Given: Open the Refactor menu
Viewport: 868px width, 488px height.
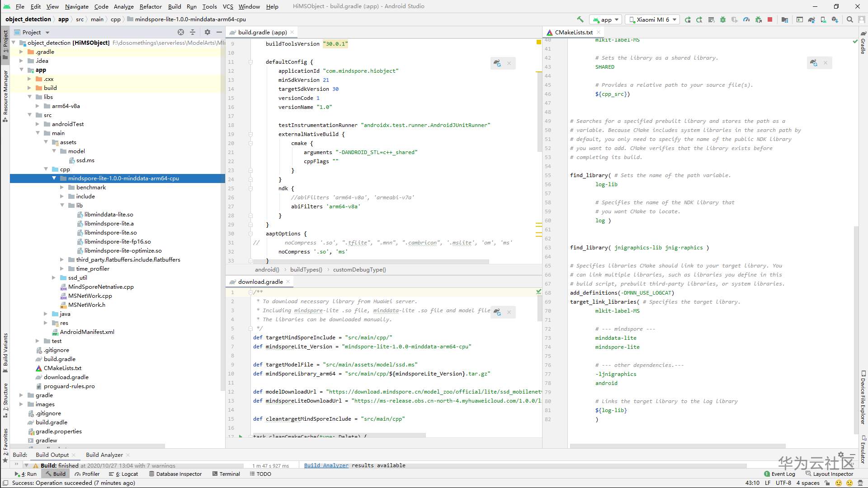Looking at the screenshot, I should (x=151, y=6).
